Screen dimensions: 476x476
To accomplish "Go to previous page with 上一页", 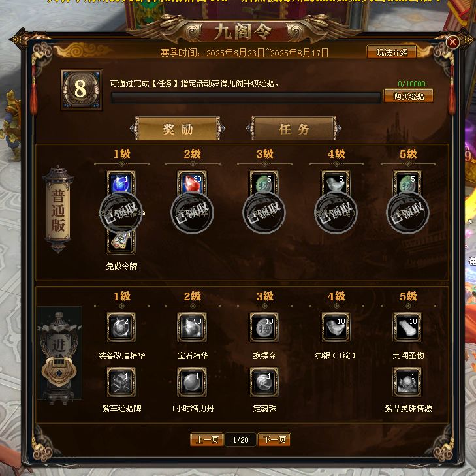I will point(207,439).
